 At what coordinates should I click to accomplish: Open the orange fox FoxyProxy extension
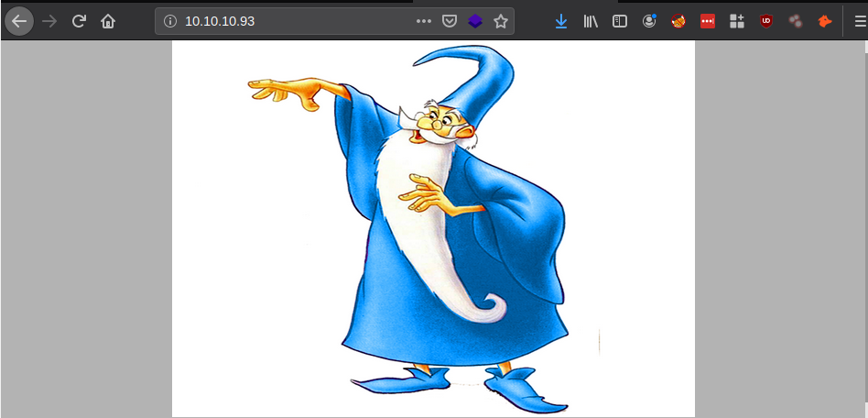tap(825, 22)
